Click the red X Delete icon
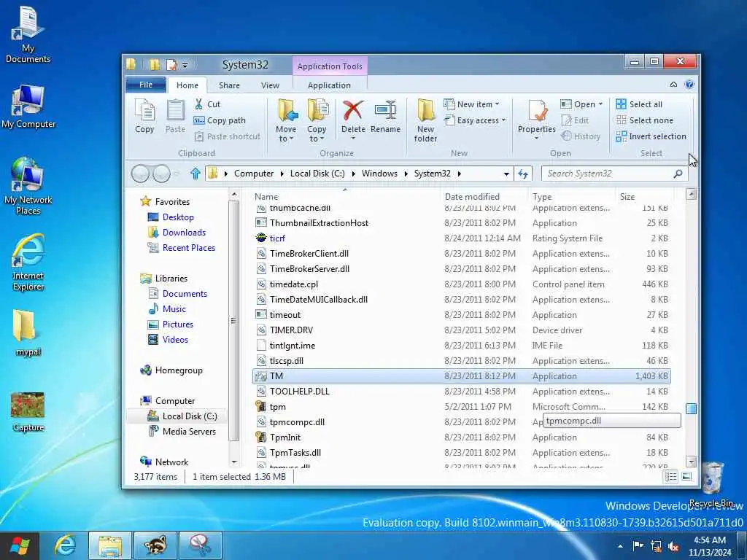The width and height of the screenshot is (747, 560). (x=353, y=111)
